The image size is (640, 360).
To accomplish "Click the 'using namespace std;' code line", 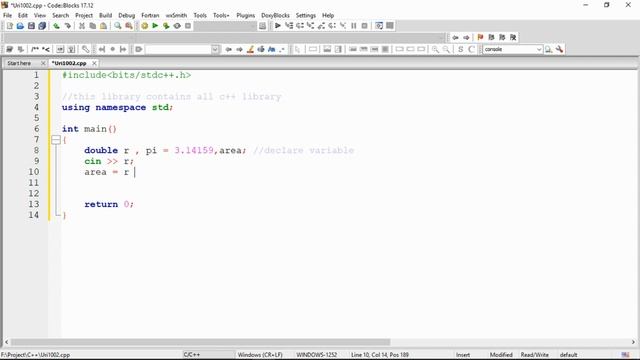I will click(x=118, y=108).
